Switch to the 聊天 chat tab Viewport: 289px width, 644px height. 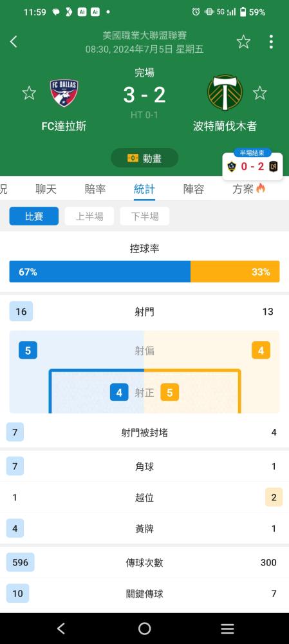coord(46,189)
